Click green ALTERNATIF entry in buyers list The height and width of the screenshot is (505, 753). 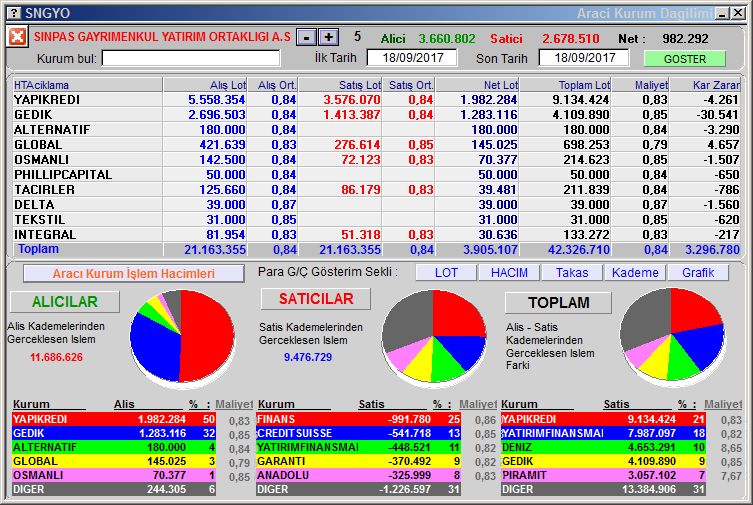click(114, 447)
